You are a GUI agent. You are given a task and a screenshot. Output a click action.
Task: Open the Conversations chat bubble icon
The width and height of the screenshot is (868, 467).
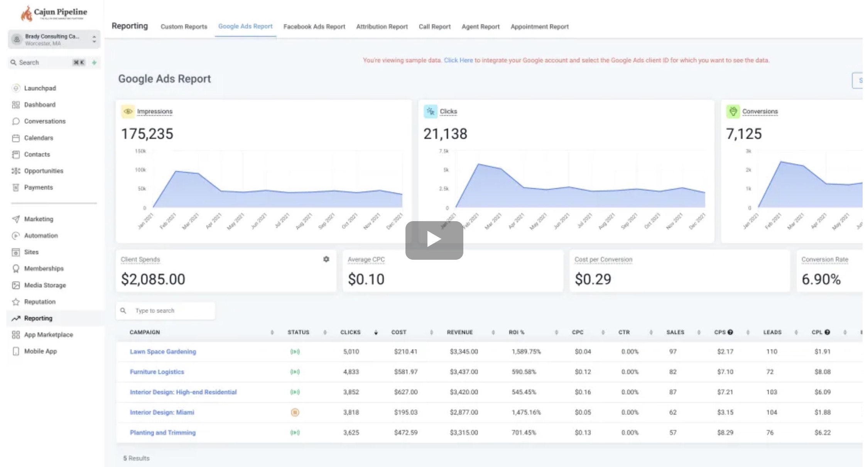(x=16, y=122)
